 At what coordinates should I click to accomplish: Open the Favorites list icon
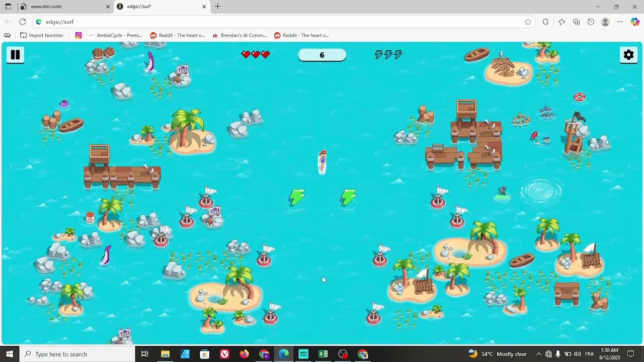pyautogui.click(x=561, y=22)
